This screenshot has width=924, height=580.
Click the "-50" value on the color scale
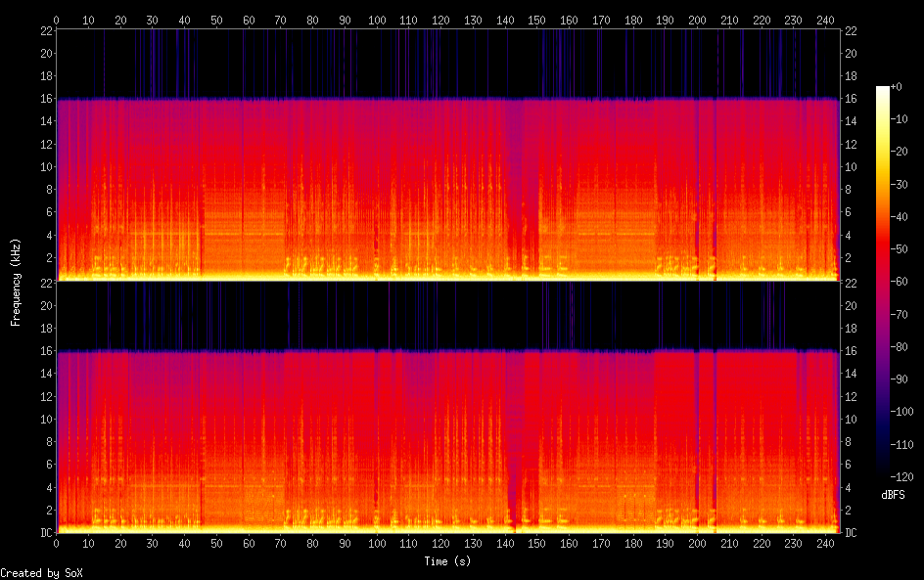tap(900, 249)
